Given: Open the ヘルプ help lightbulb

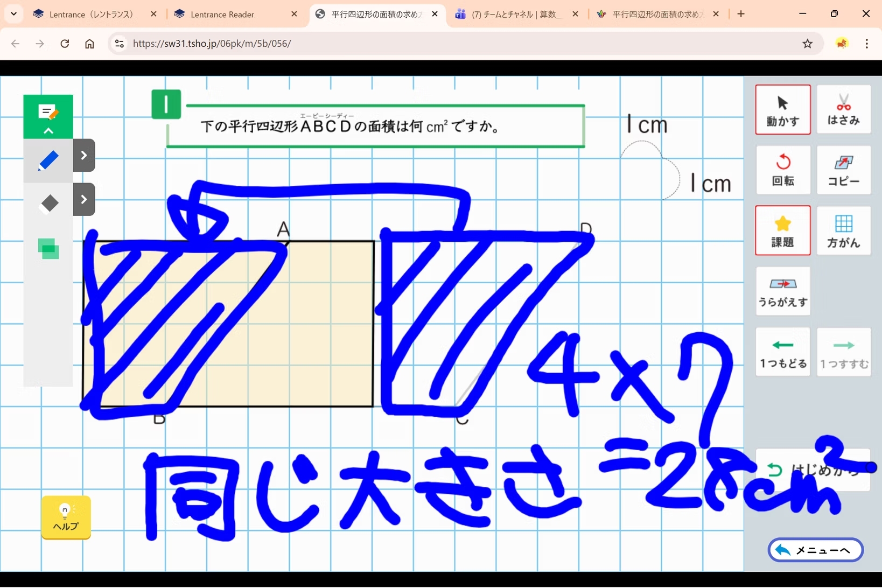Looking at the screenshot, I should [66, 517].
